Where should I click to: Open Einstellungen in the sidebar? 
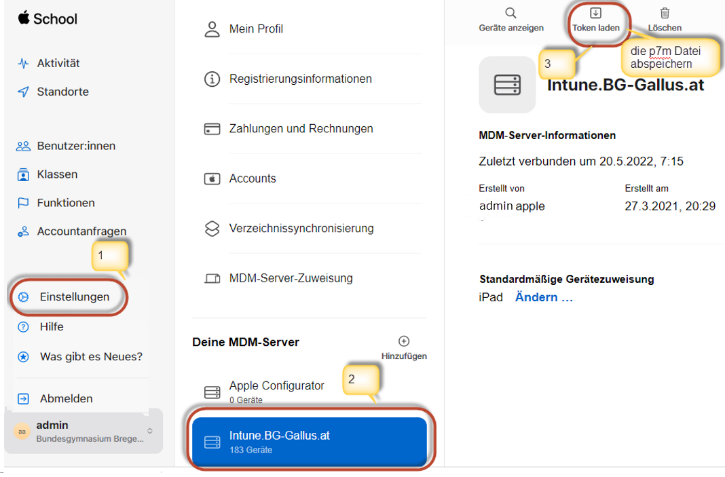74,298
